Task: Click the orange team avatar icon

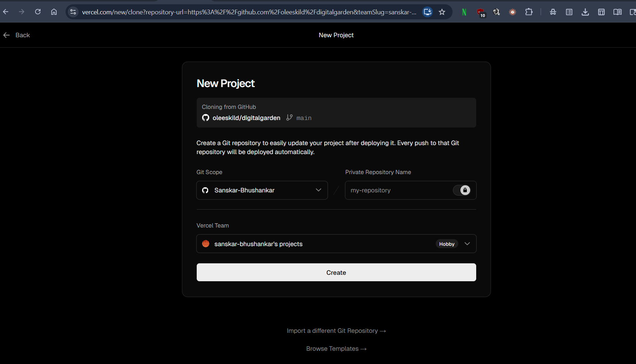Action: [x=206, y=244]
